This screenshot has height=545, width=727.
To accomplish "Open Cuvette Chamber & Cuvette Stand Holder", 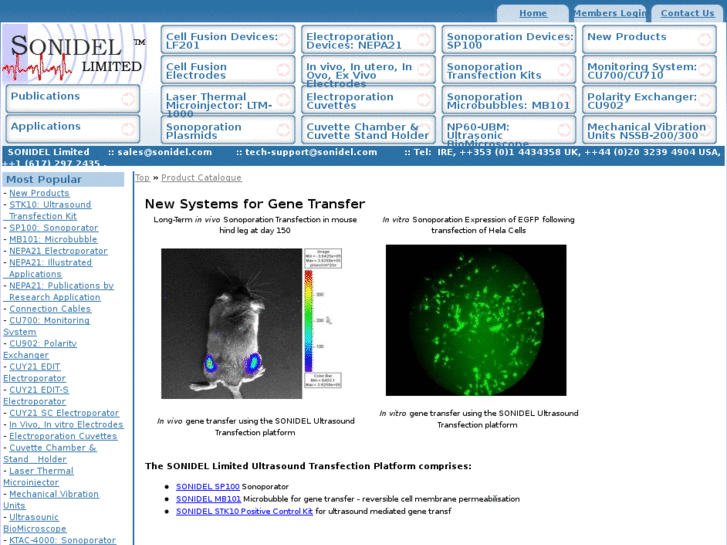I will (x=368, y=130).
